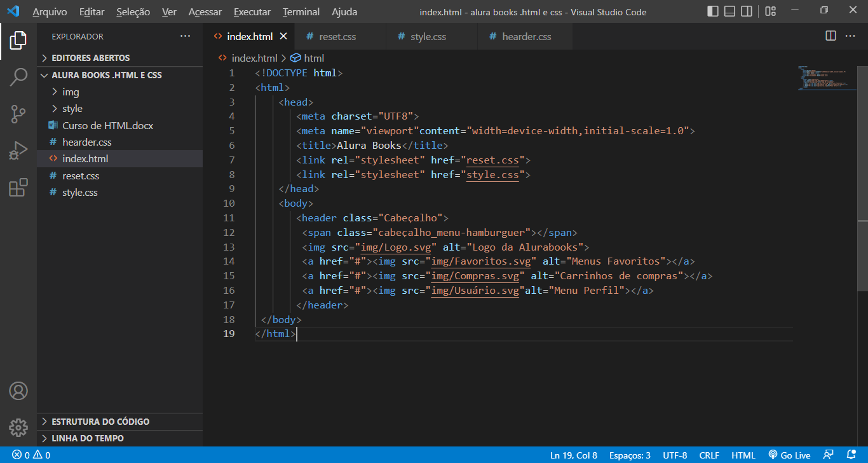Follow the style.css href link
Image resolution: width=868 pixels, height=463 pixels.
click(x=492, y=175)
